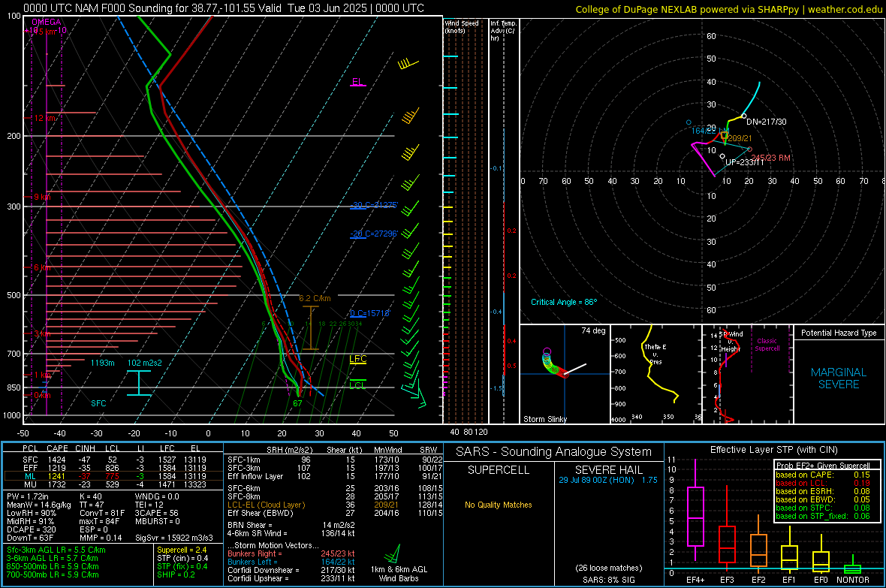Click the Critical Angle = 86° text
The width and height of the screenshot is (886, 588).
[564, 302]
